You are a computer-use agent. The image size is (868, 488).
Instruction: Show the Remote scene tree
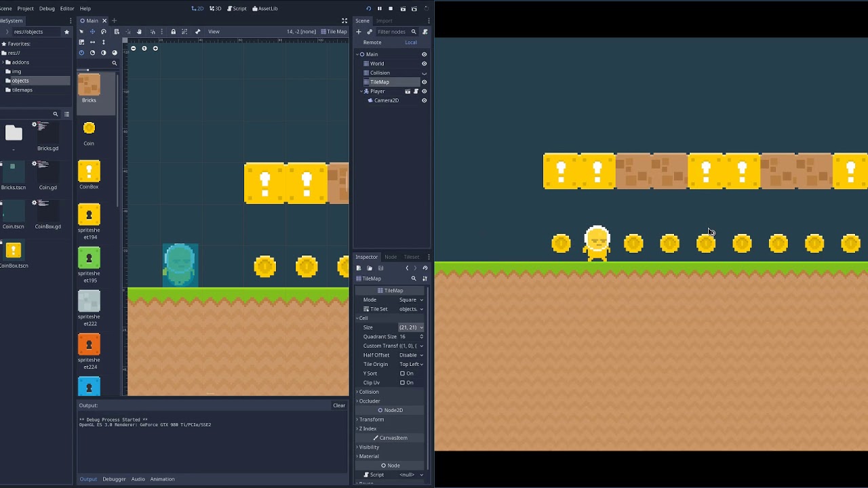[372, 43]
